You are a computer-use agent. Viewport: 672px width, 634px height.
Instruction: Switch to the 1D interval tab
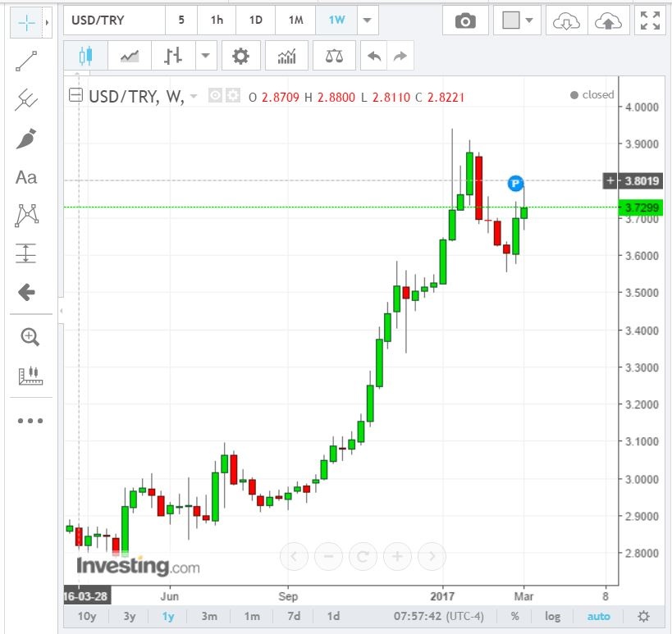[x=256, y=21]
